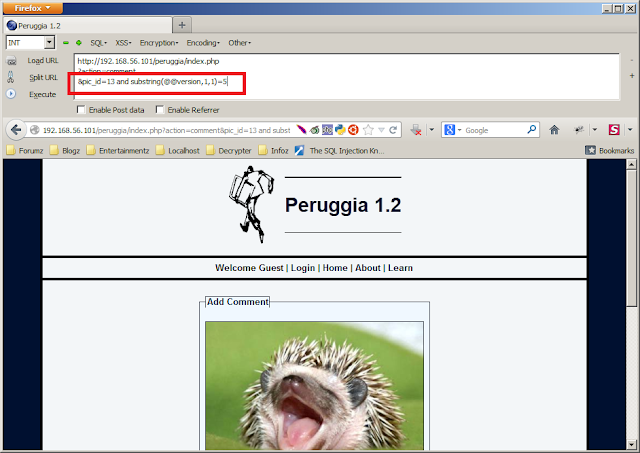Click the Greasemonkey-style green icon in address bar
Viewport: 640px width, 453px height.
[x=314, y=130]
